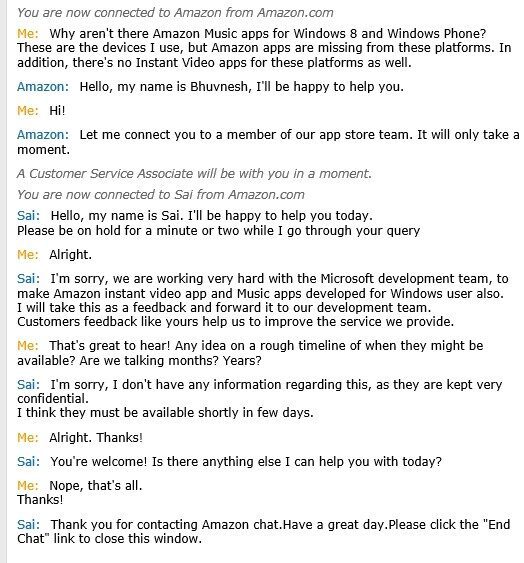524x563 pixels.
Task: Click 'You are now connected to Sai' notice
Action: click(161, 195)
